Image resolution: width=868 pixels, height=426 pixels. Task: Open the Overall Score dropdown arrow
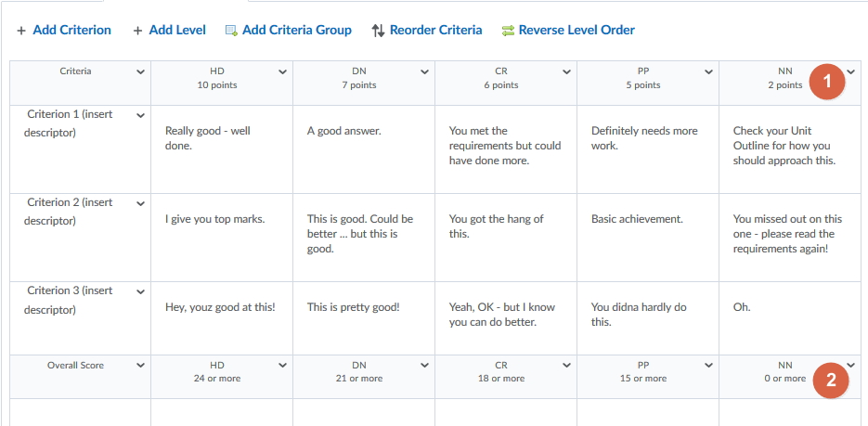click(140, 365)
